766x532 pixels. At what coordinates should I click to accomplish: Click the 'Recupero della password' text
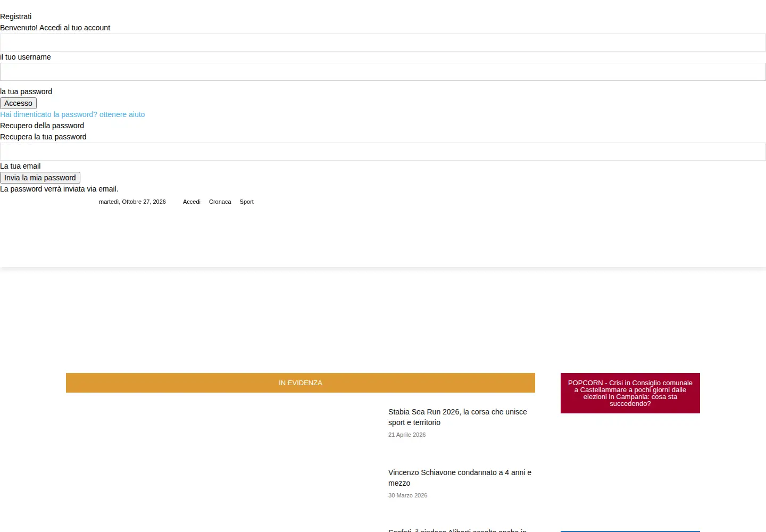(42, 126)
